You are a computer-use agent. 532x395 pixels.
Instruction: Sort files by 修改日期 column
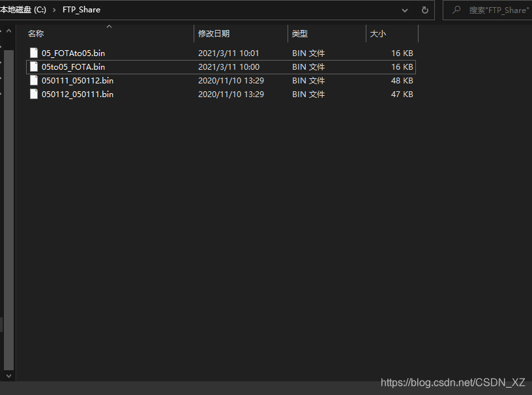tap(241, 34)
